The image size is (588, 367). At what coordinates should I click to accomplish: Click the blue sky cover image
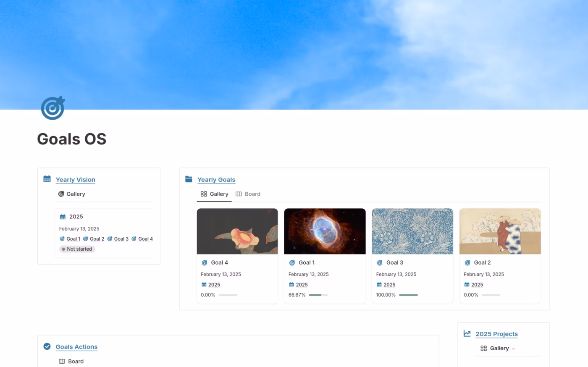[x=294, y=55]
